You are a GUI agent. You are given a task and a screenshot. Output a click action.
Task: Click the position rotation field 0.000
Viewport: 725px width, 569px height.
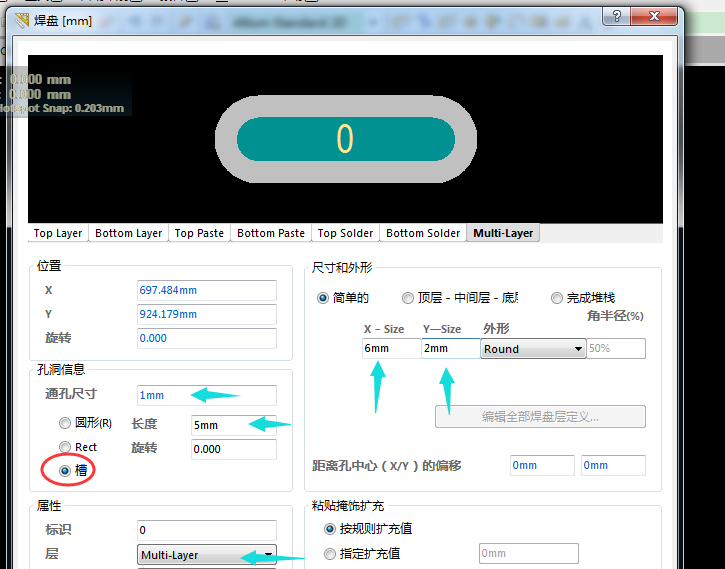tap(207, 338)
